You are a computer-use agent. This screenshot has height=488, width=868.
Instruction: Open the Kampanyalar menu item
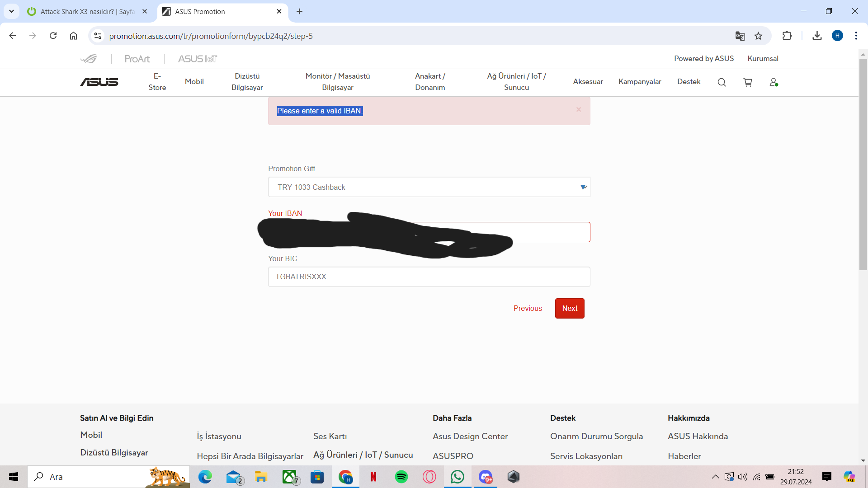(x=640, y=82)
